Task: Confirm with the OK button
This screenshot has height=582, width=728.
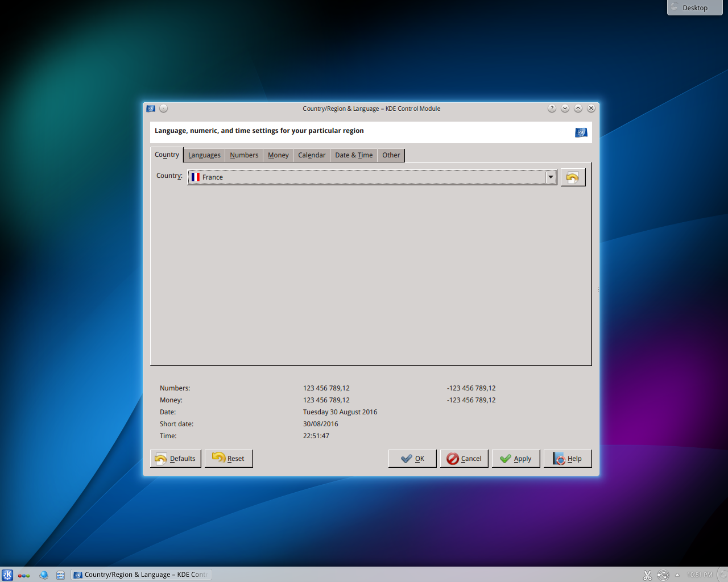Action: point(412,459)
